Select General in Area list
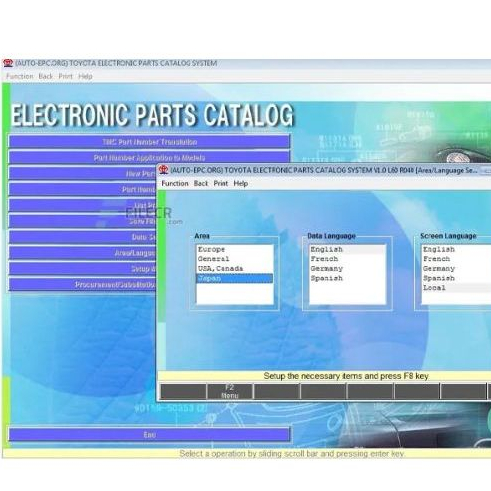 coord(235,259)
